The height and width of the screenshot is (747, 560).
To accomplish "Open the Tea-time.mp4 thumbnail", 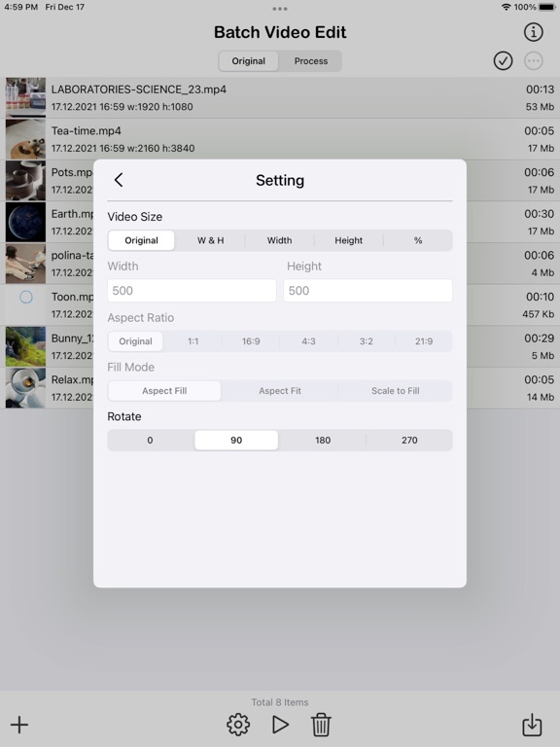I will tap(25, 139).
